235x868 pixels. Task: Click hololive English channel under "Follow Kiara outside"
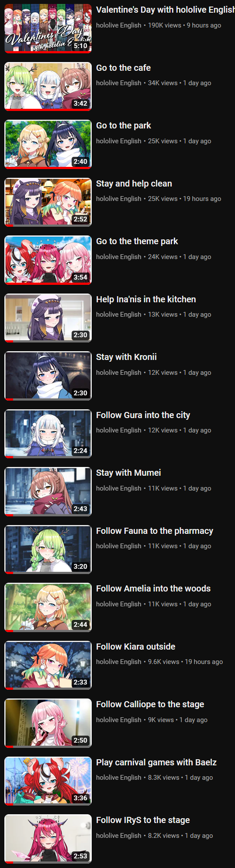coord(119,662)
